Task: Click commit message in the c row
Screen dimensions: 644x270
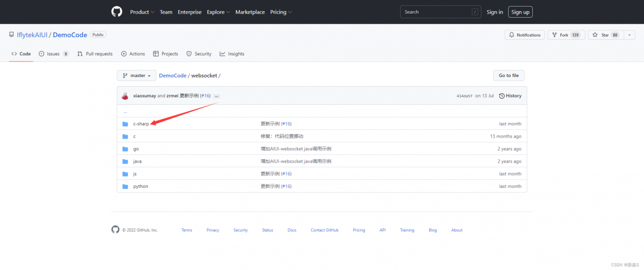Action: pyautogui.click(x=282, y=137)
